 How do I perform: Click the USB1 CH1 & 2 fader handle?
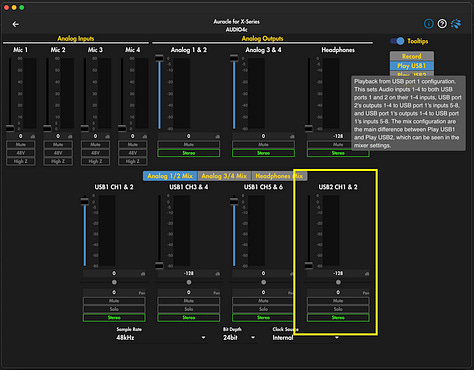point(85,201)
